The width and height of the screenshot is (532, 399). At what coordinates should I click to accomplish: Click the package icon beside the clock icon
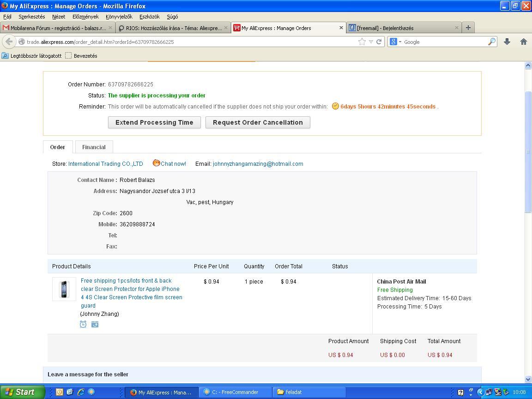(x=95, y=324)
